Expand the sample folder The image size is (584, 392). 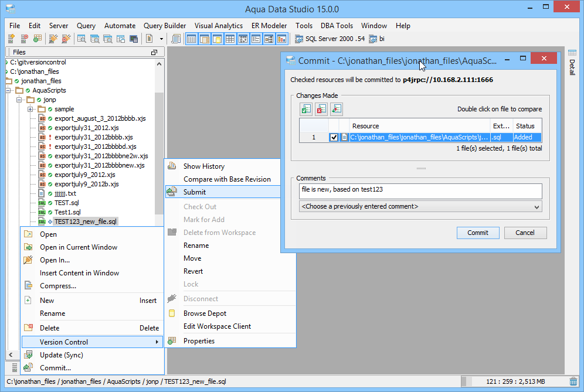(x=30, y=109)
